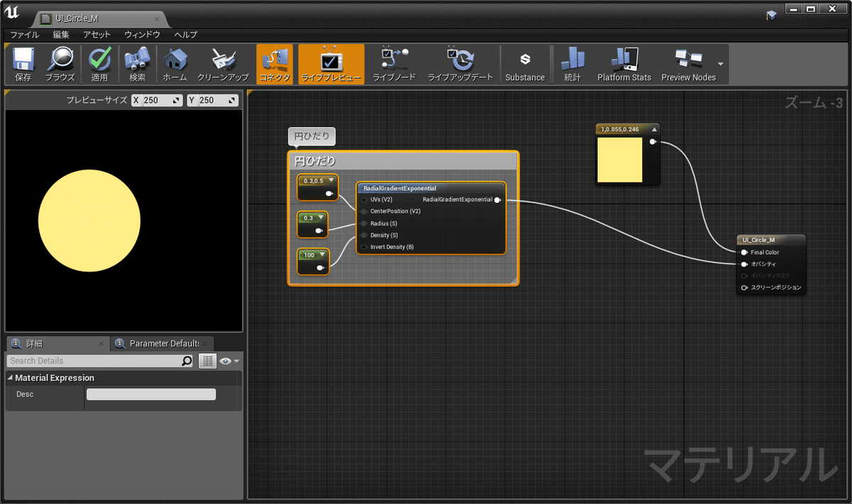Click the property matrix grid icon
Viewport: 852px width, 504px height.
pos(207,361)
